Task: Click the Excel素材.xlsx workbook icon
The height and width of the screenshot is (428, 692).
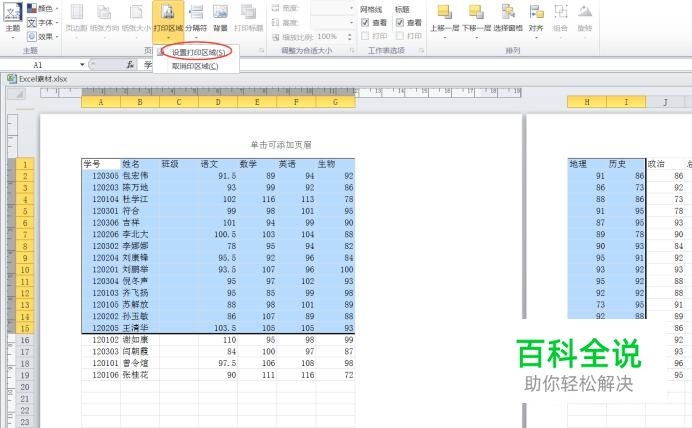Action: pyautogui.click(x=11, y=79)
